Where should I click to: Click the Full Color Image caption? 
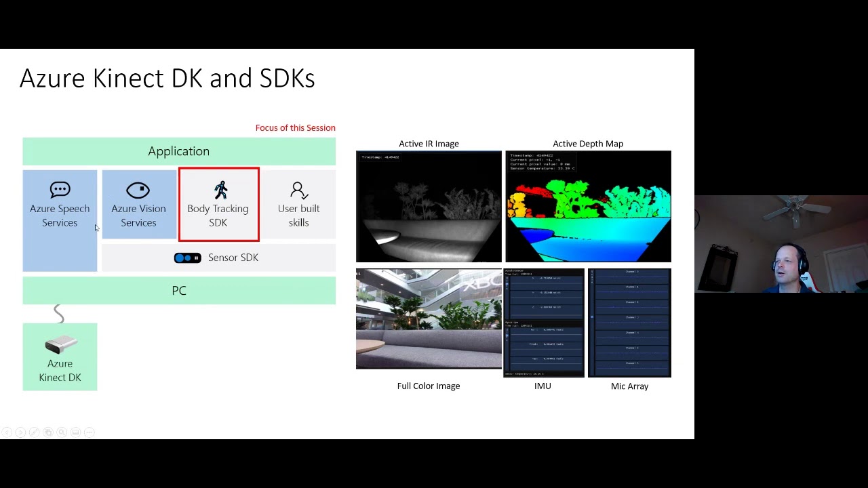click(x=429, y=386)
